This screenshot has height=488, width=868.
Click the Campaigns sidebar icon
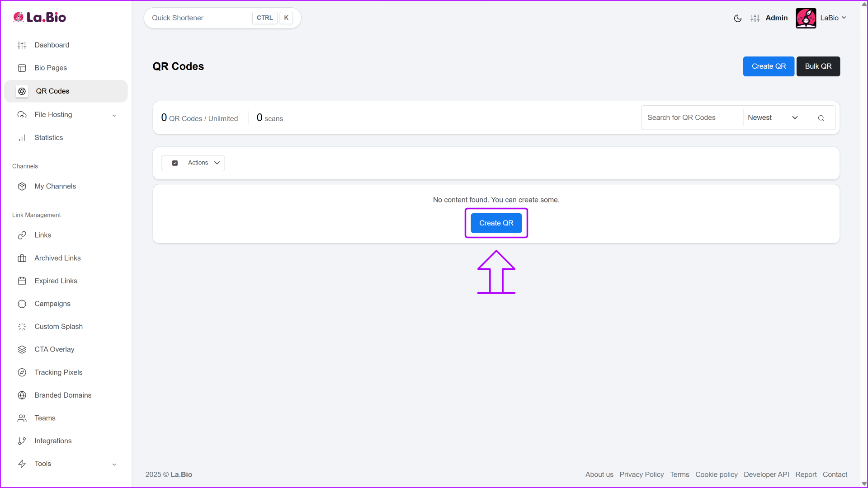click(22, 304)
